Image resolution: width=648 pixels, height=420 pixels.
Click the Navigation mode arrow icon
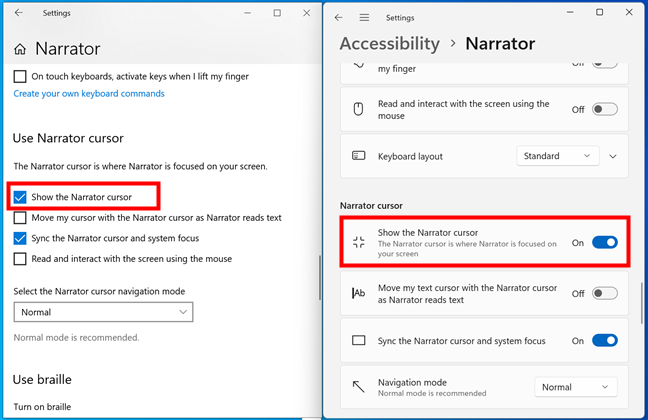point(358,387)
